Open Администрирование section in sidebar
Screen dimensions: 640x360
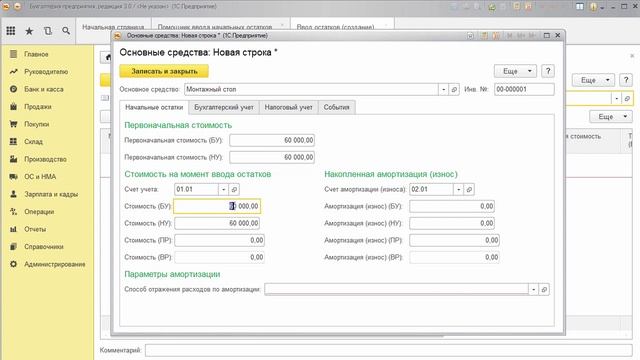pyautogui.click(x=55, y=264)
